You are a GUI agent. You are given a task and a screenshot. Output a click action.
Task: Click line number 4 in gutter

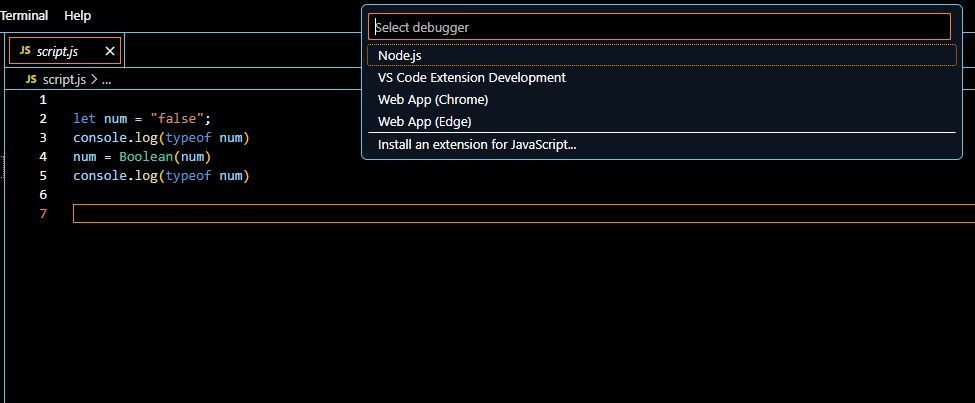click(43, 157)
